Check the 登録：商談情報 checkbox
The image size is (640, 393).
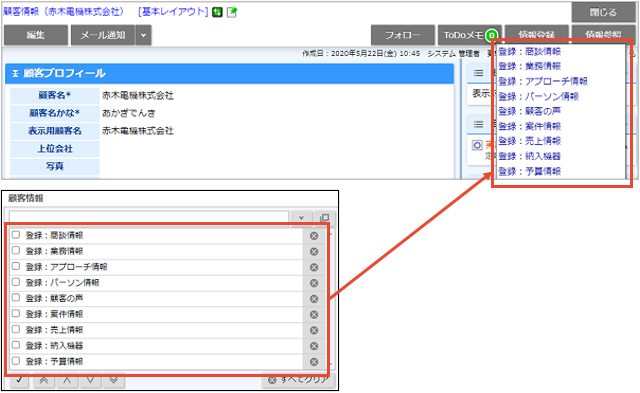click(x=16, y=235)
